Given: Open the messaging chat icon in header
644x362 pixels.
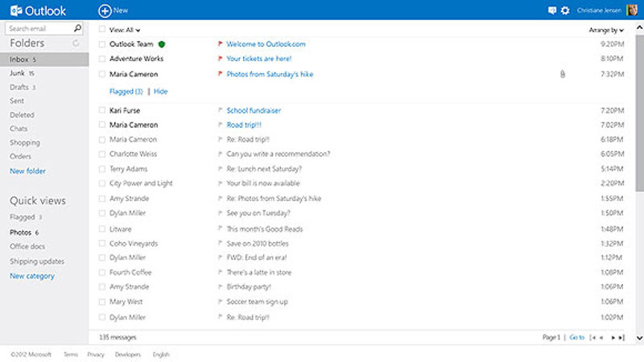Looking at the screenshot, I should pos(552,10).
